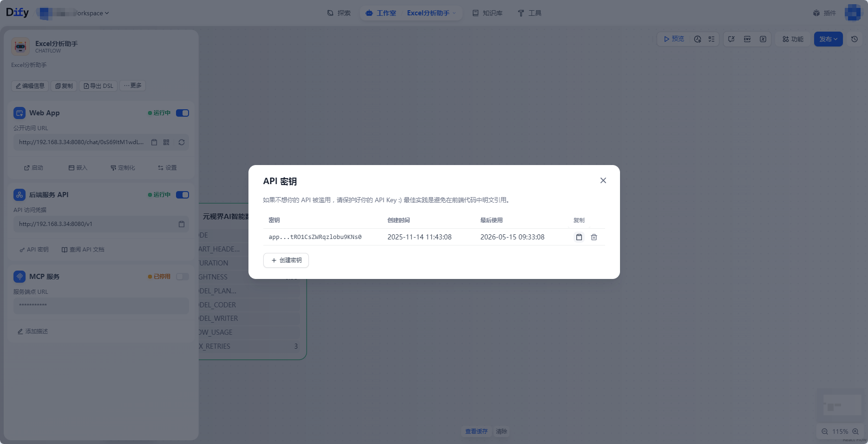Select the last used time 2026-05-15 09:33:08
The width and height of the screenshot is (868, 444).
click(512, 237)
